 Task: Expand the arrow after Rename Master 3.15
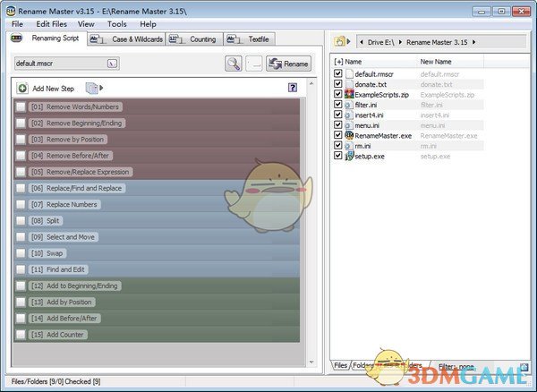coord(474,42)
